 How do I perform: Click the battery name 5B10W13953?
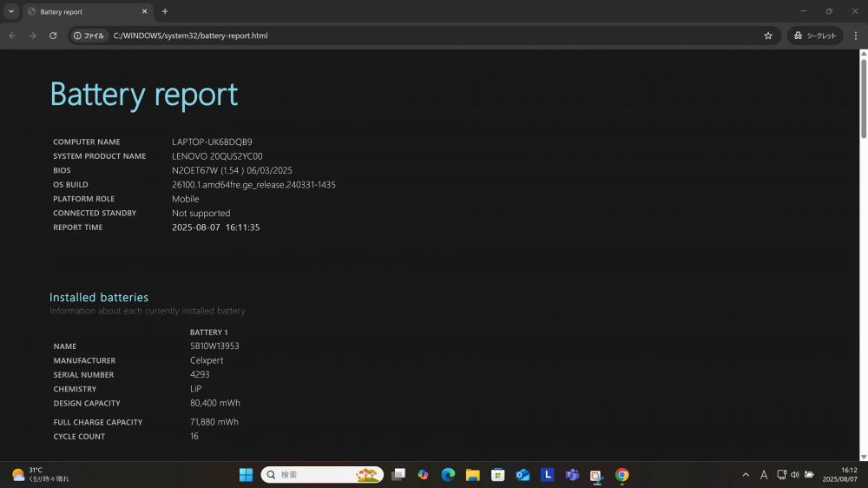214,346
